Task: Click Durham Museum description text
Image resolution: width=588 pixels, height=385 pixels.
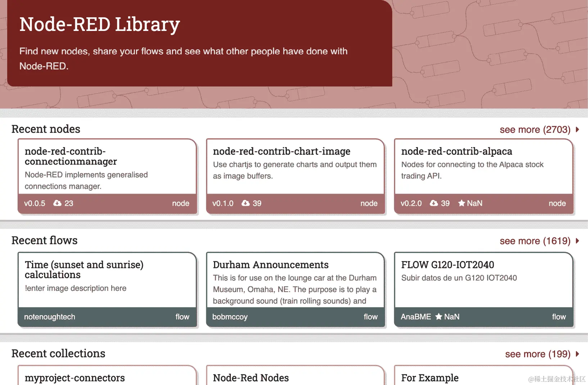Action: click(x=295, y=289)
